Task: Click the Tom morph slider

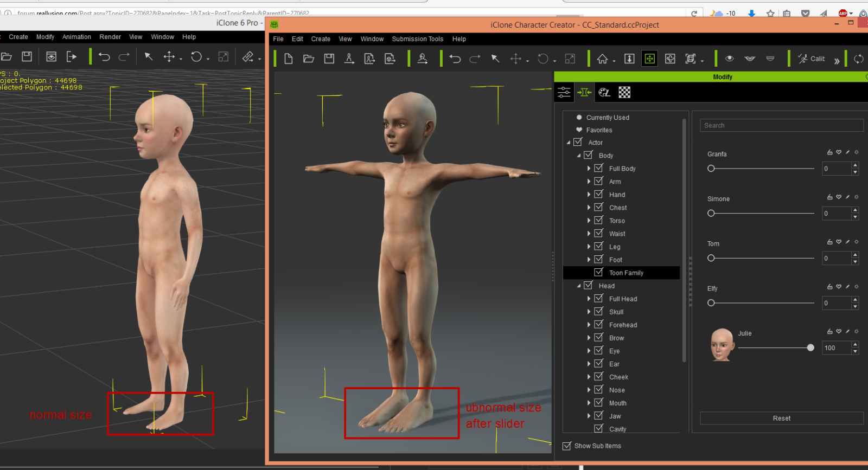Action: coord(761,258)
